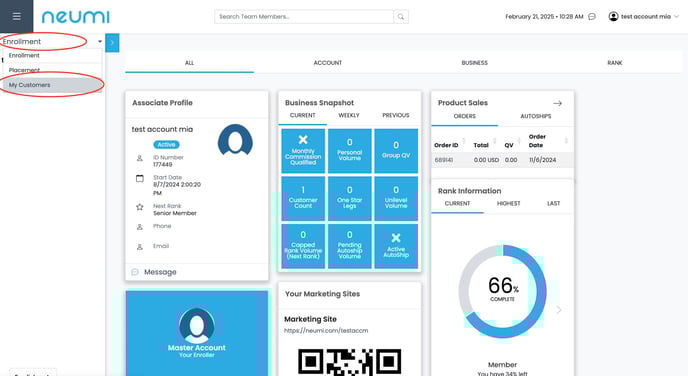Click the Email contact icon
688x376 pixels.
[x=140, y=247]
